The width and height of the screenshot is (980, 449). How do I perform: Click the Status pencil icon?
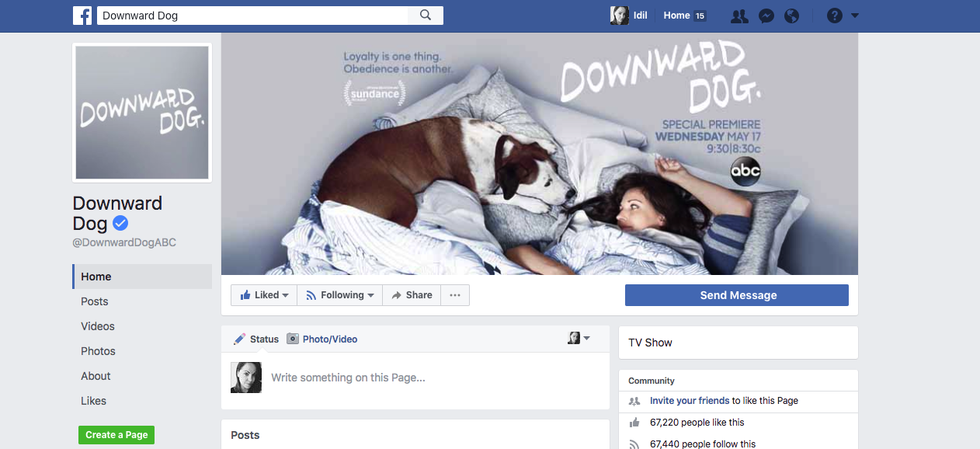(240, 339)
